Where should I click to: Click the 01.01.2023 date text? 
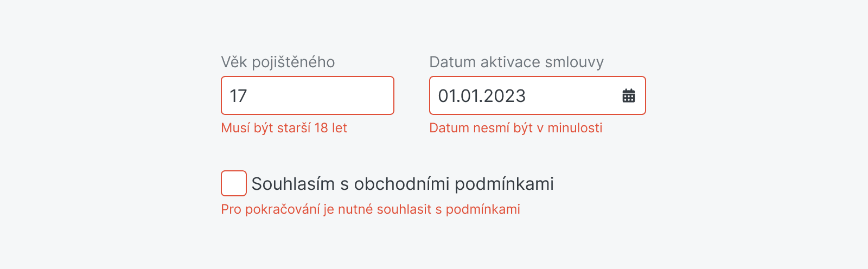click(x=482, y=96)
